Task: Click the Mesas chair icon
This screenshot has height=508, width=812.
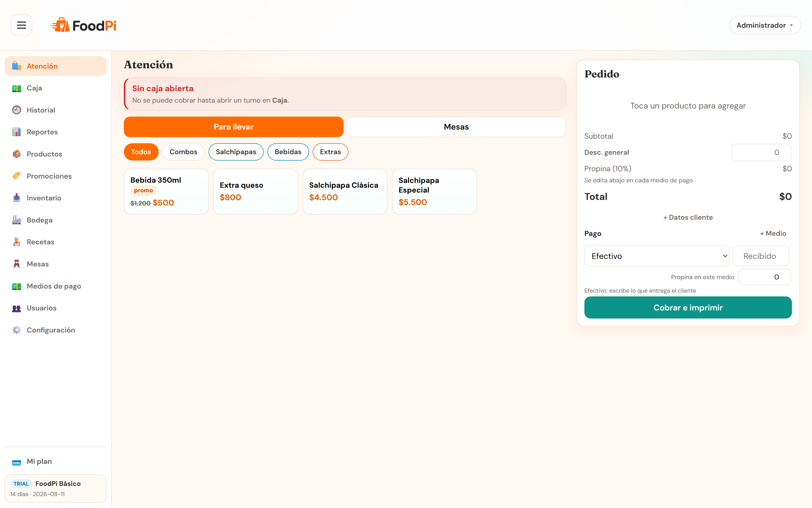Action: [16, 264]
